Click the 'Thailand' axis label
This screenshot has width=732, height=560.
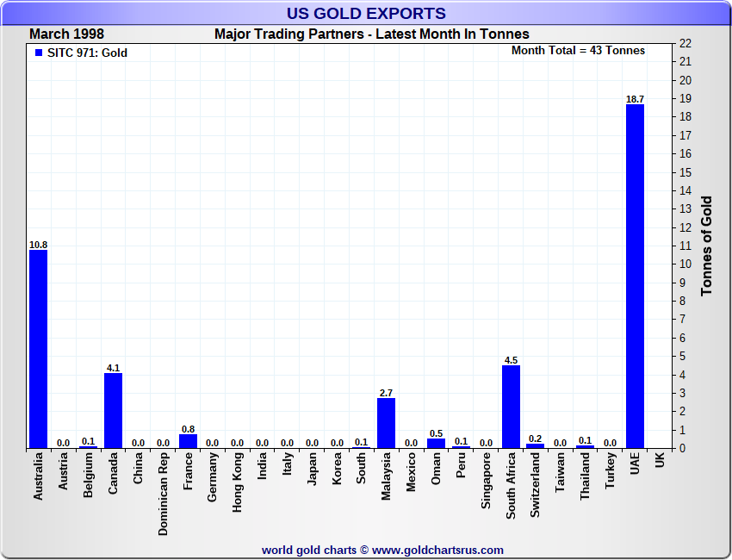(585, 476)
